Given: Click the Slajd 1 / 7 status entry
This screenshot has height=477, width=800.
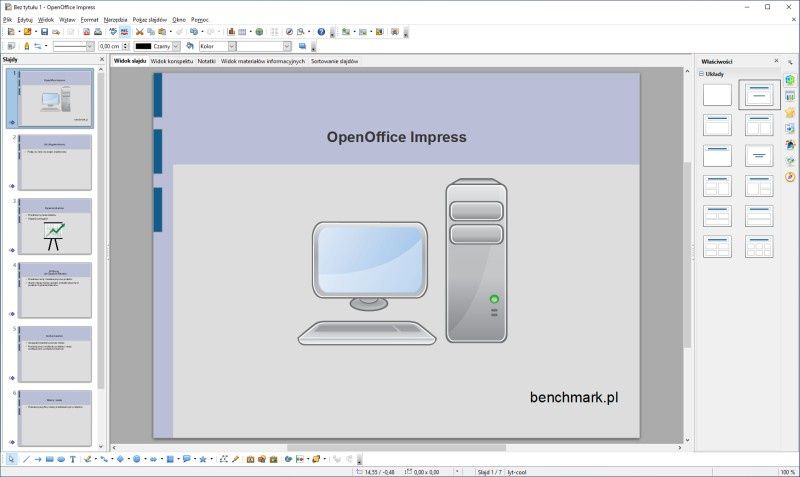Looking at the screenshot, I should (489, 472).
